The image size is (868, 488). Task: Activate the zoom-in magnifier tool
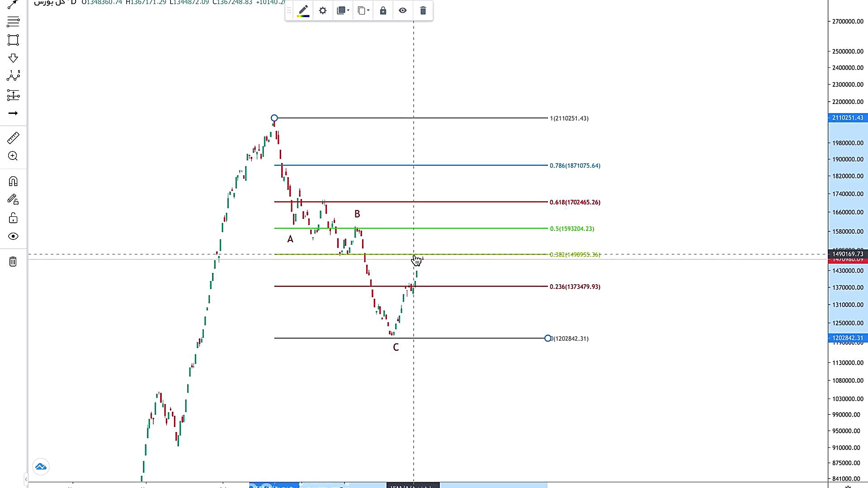(13, 156)
